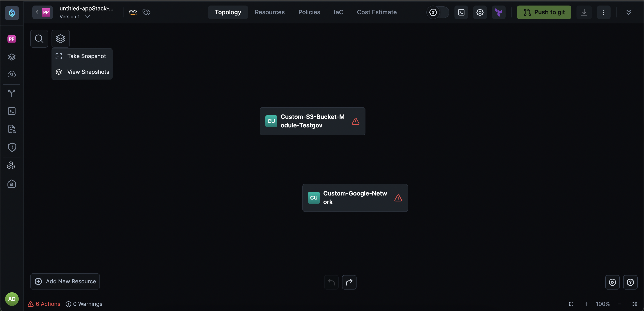644x311 pixels.
Task: Click the zoom minus control
Action: (x=619, y=304)
